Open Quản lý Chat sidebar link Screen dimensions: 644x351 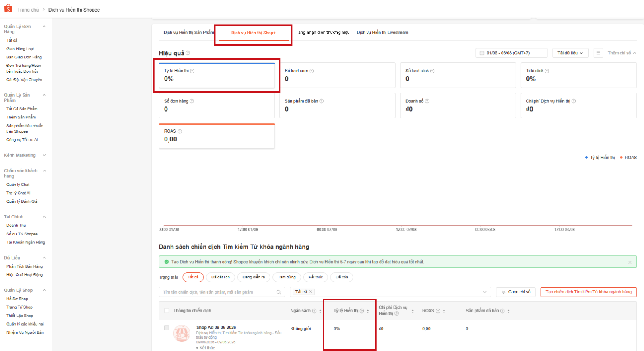pyautogui.click(x=18, y=185)
